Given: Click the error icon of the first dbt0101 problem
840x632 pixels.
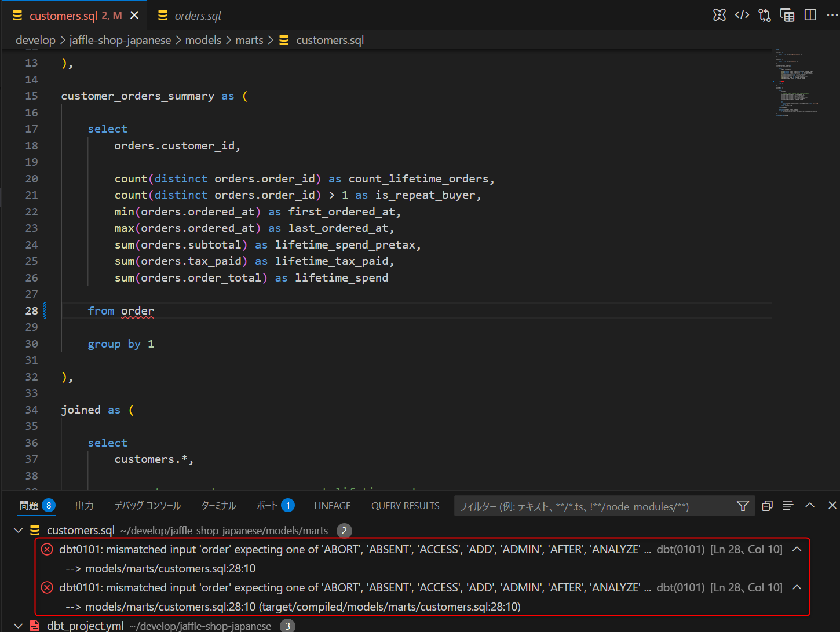Looking at the screenshot, I should pyautogui.click(x=48, y=549).
